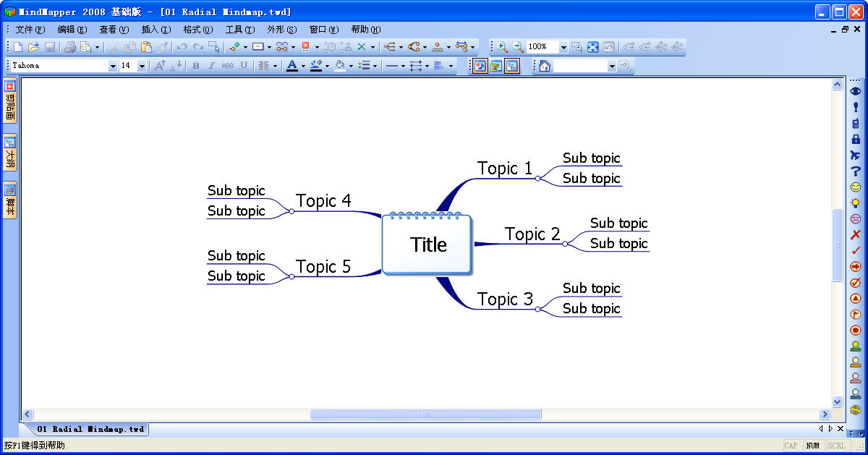The width and height of the screenshot is (868, 455).
Task: Toggle the outline panel view button
Action: (x=10, y=152)
